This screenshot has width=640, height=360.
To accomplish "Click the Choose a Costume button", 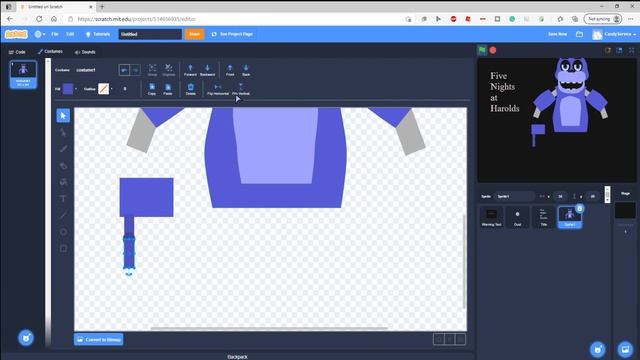I will tap(26, 338).
